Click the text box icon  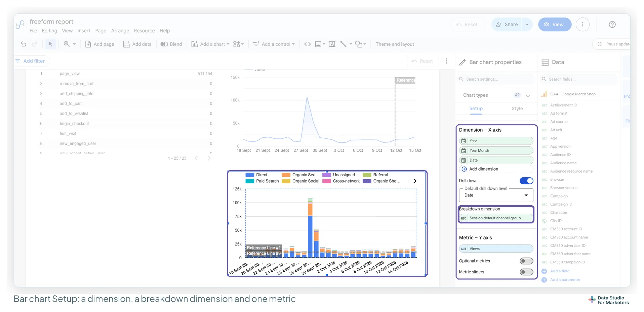point(332,44)
